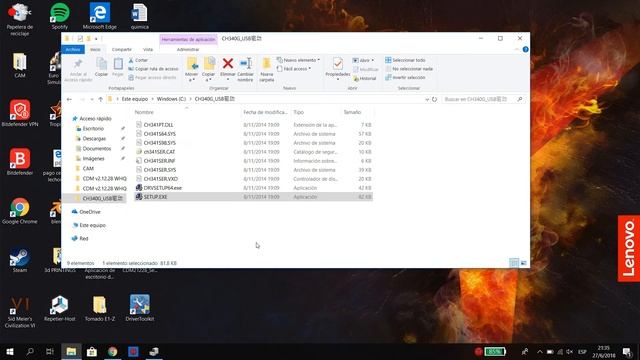Click Pegar acceso directo
This screenshot has height=360, width=640.
point(152,78)
